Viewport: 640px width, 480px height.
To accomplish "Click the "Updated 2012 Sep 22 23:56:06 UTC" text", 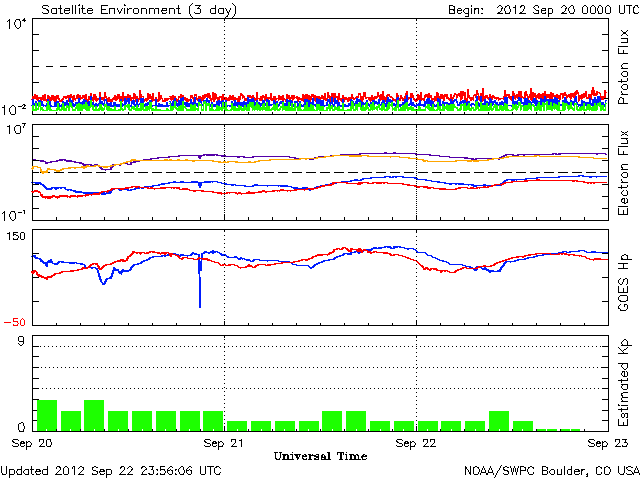I will (111, 471).
